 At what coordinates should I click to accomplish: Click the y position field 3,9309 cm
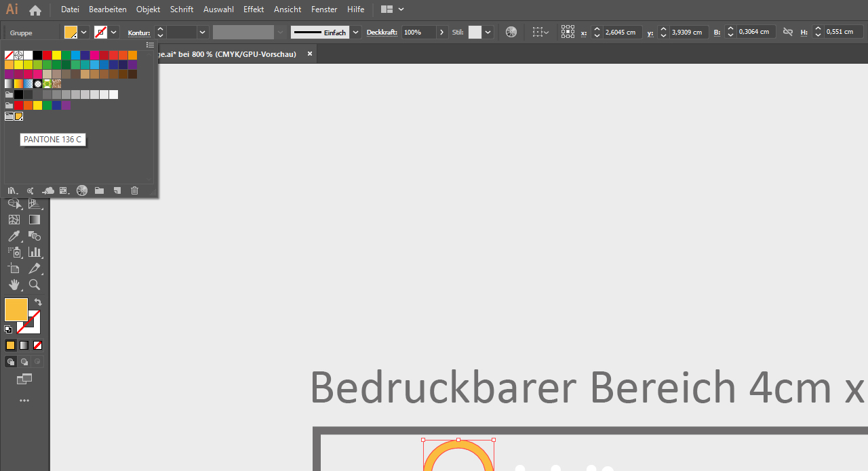688,32
